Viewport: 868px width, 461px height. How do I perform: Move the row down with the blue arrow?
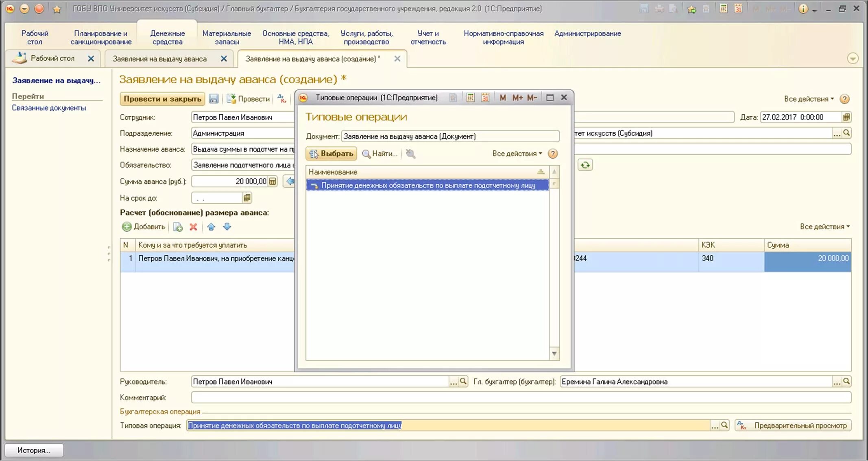coord(227,227)
